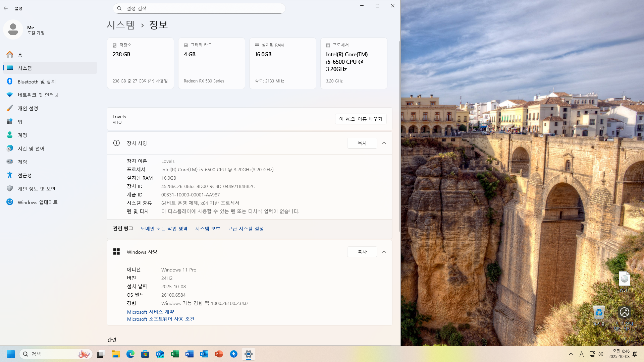Open the Advanced system settings link
The image size is (644, 362).
(246, 229)
